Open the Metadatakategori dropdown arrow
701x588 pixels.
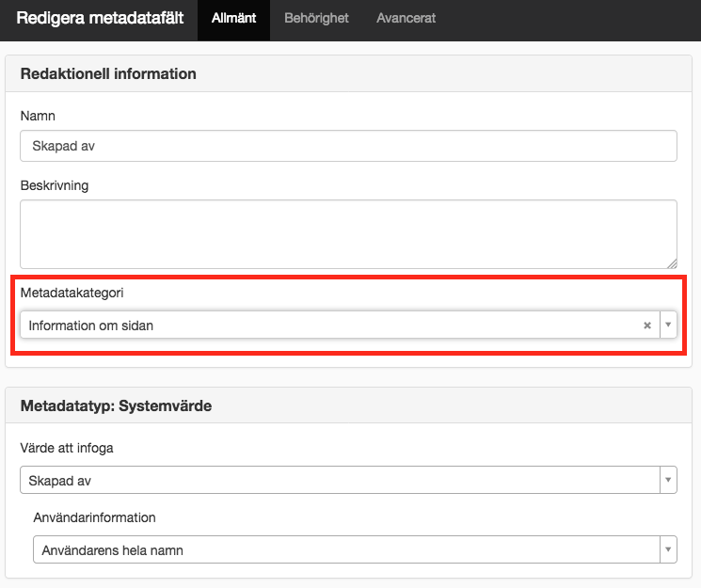pyautogui.click(x=668, y=326)
